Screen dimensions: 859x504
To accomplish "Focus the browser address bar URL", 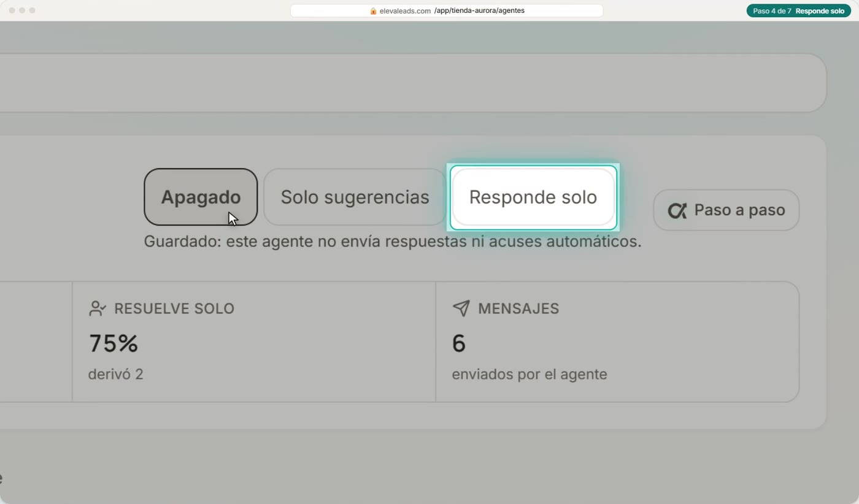I will point(447,11).
